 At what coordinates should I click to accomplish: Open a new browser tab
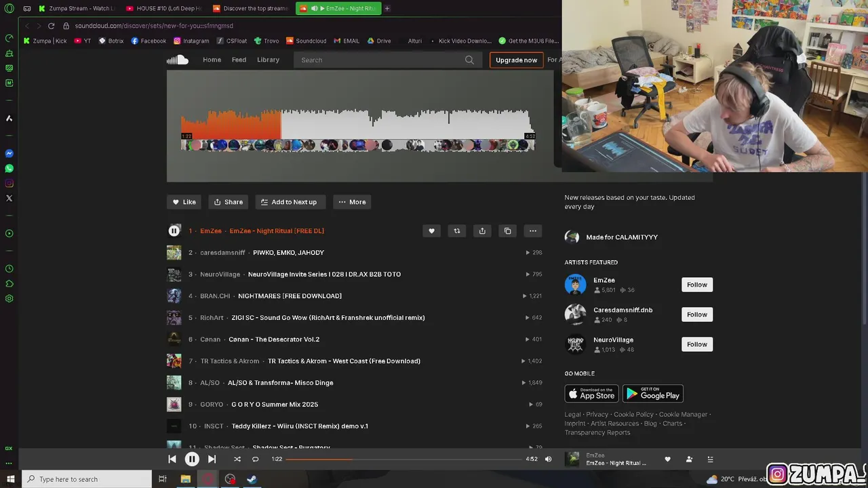point(387,8)
